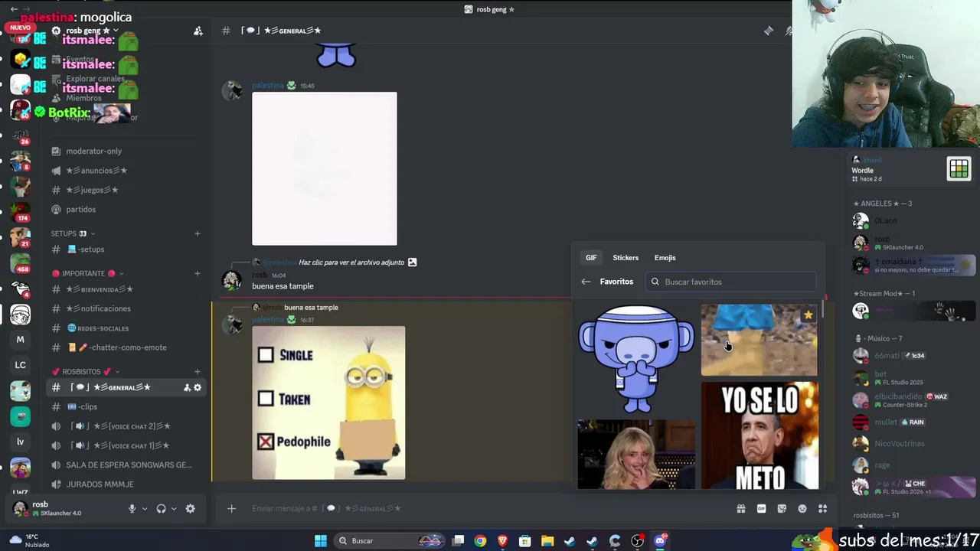Select the LC server icon
Screen dimensions: 980x551
(20, 365)
